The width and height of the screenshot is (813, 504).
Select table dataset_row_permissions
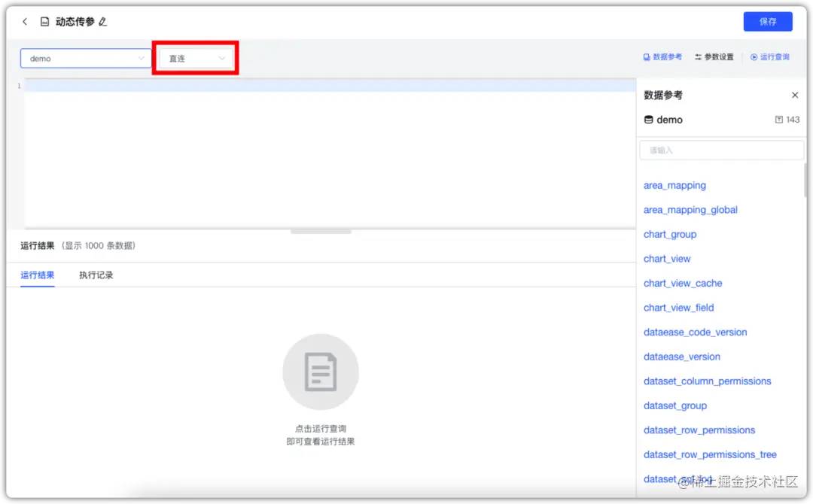[699, 430]
